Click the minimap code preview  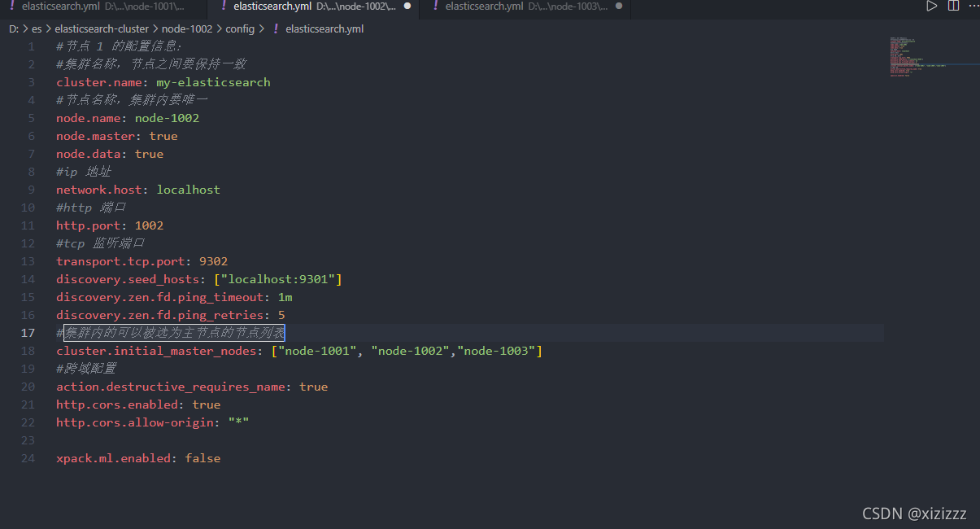(x=917, y=57)
